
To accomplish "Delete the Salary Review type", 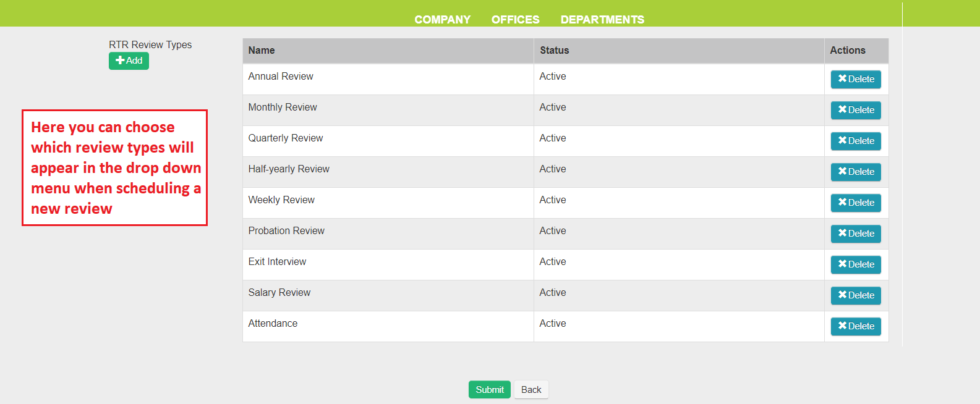I will [856, 295].
